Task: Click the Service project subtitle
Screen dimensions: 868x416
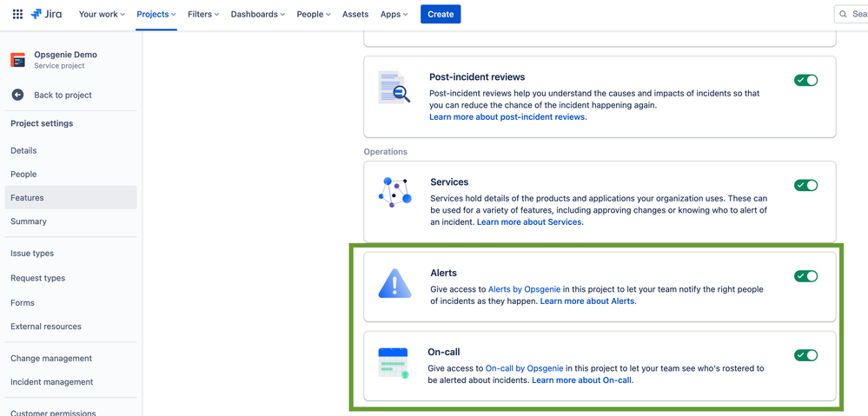Action: (59, 66)
